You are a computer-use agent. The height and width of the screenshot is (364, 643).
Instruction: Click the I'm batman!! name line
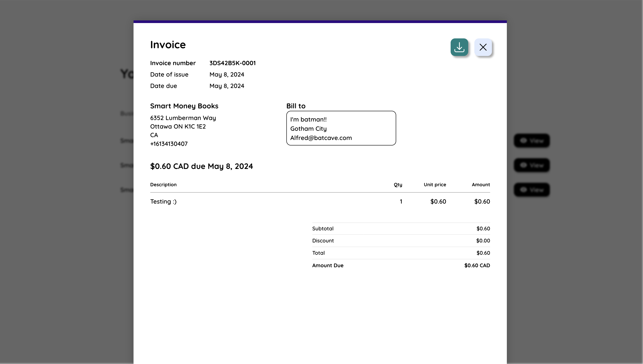[x=308, y=120]
